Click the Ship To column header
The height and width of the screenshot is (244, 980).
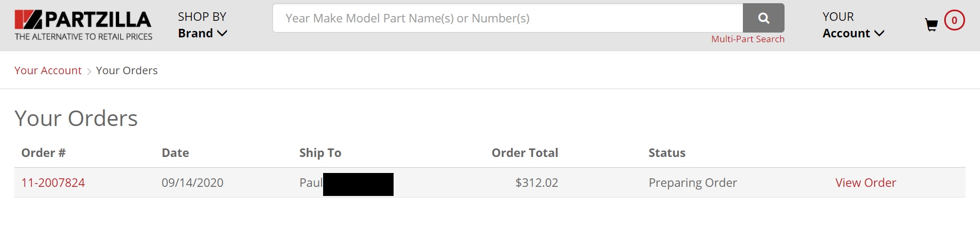[320, 153]
